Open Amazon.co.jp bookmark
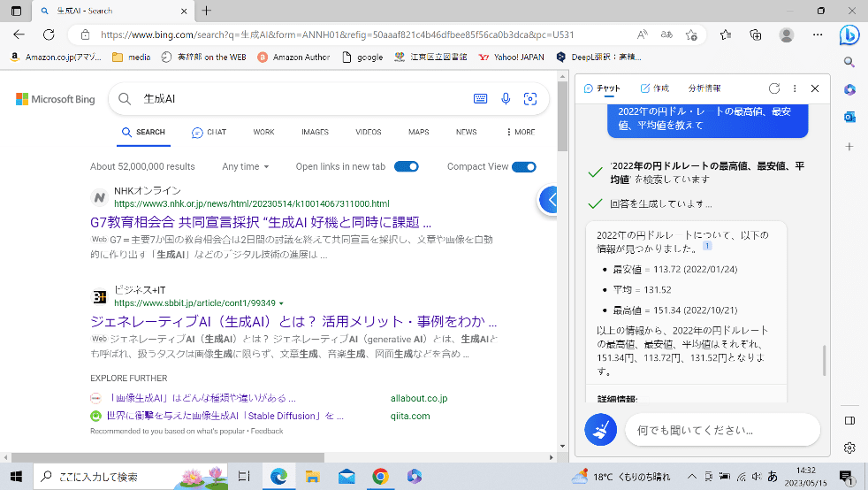Viewport: 868px width, 490px height. coord(57,57)
